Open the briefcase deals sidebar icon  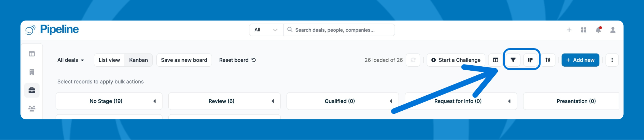tap(32, 90)
